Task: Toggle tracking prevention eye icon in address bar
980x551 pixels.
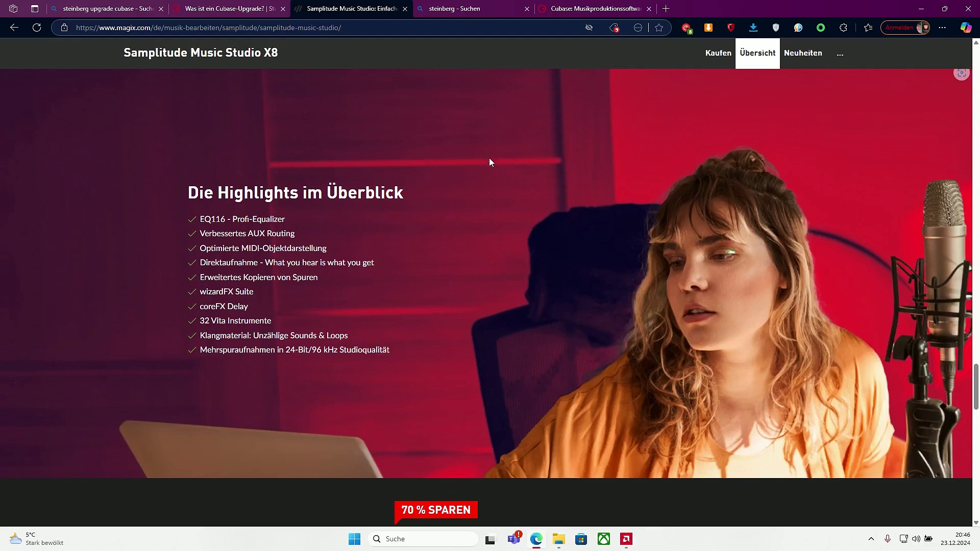Action: (x=589, y=28)
